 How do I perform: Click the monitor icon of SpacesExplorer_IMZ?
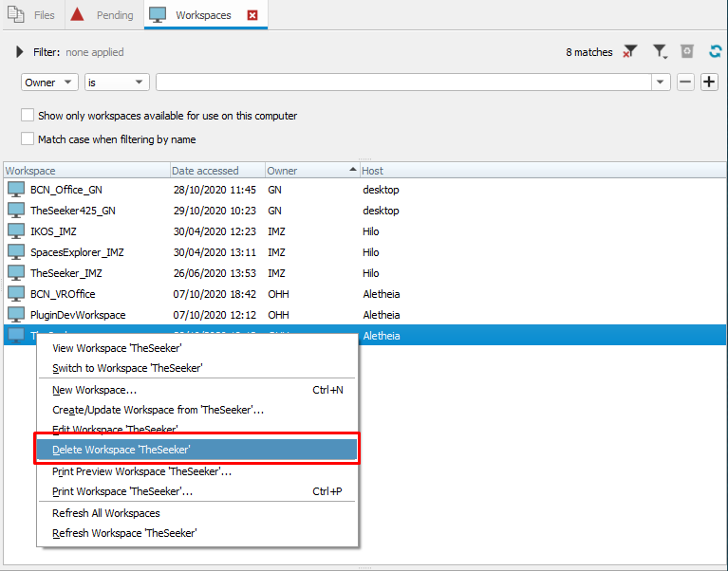pos(16,252)
